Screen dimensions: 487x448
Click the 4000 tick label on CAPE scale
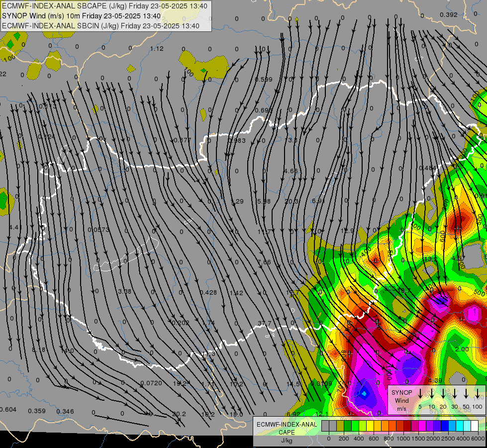[x=463, y=439]
